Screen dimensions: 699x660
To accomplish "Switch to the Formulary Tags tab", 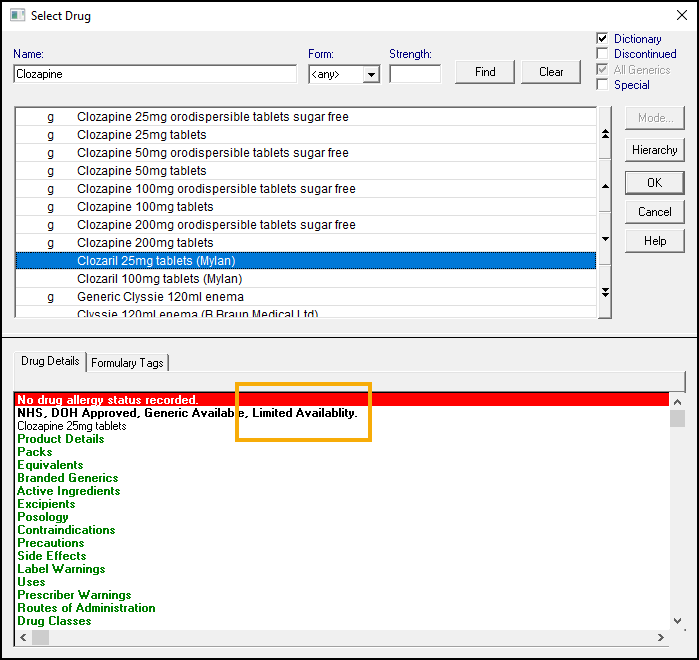I will pyautogui.click(x=128, y=363).
